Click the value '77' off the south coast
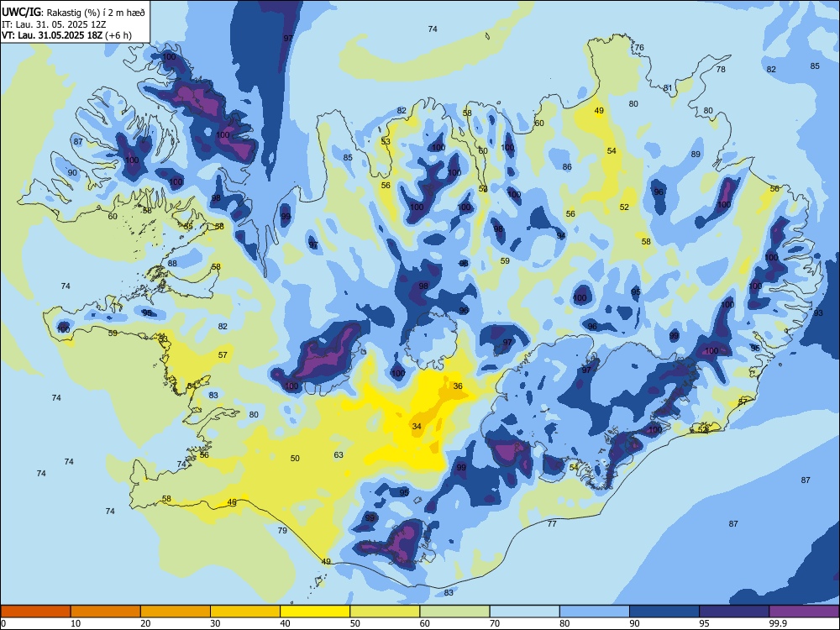 [x=552, y=523]
